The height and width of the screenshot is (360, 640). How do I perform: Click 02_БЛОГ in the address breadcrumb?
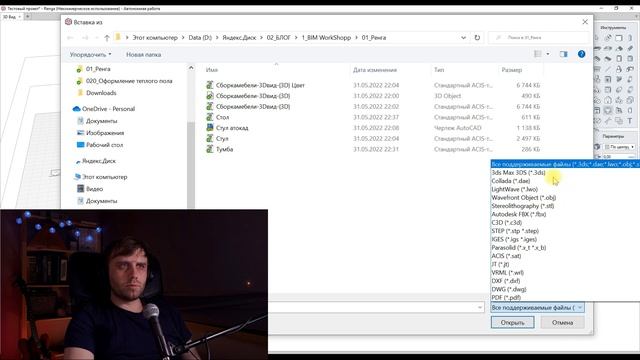pyautogui.click(x=278, y=38)
